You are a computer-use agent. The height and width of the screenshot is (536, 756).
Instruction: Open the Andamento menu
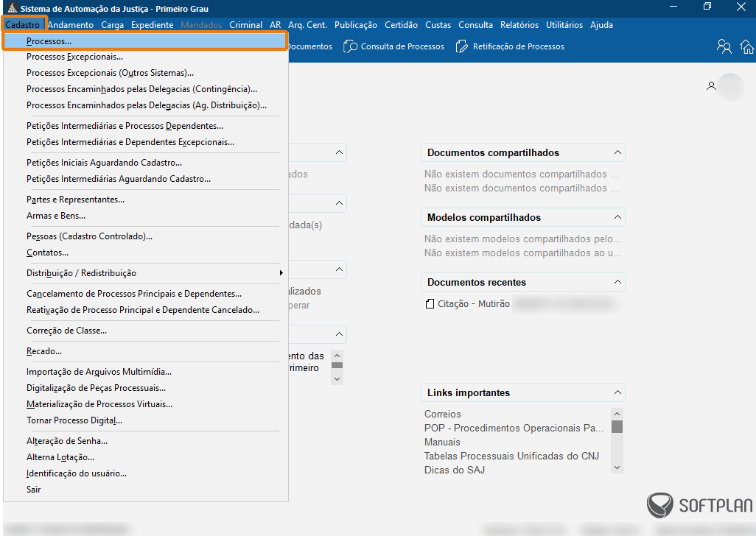tap(71, 25)
